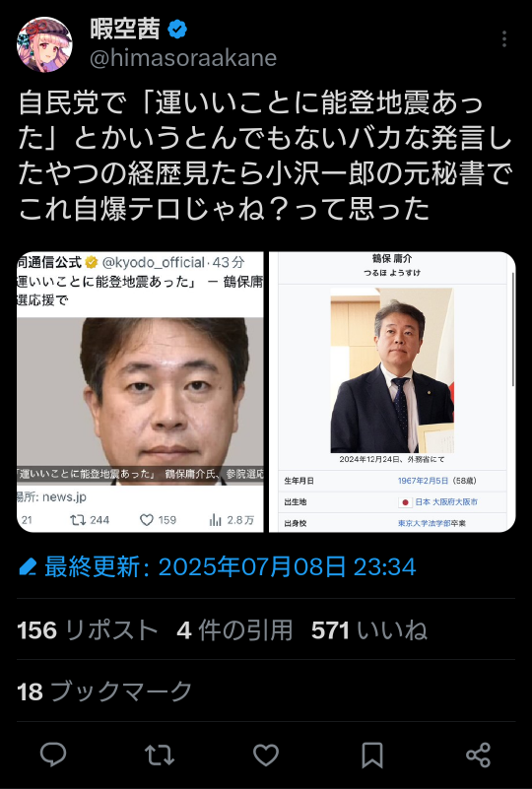Bookmark the post with the bookmark icon

[x=372, y=755]
